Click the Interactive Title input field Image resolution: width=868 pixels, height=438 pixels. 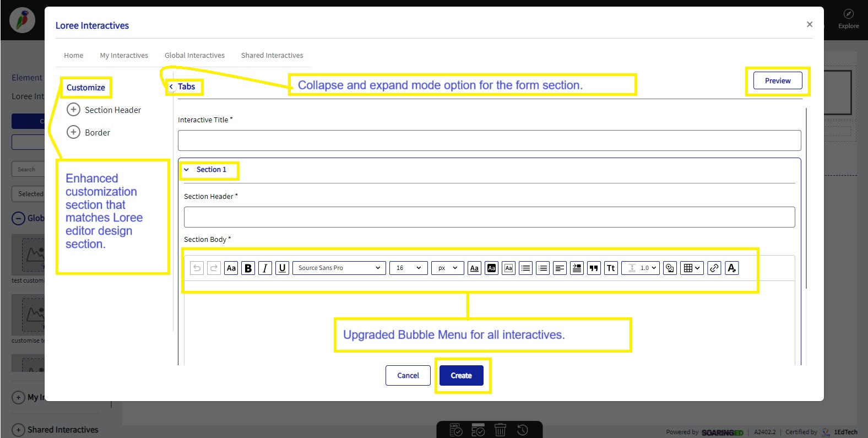[x=489, y=140]
